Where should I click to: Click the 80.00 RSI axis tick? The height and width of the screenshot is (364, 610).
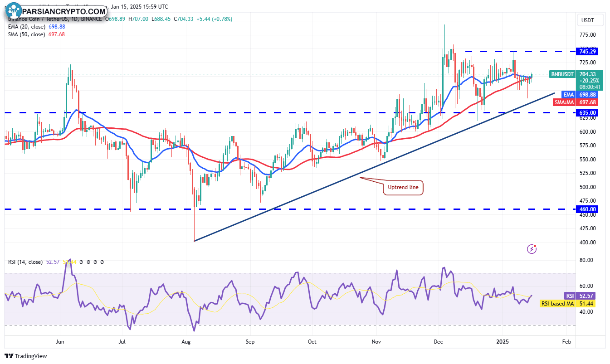pyautogui.click(x=586, y=260)
